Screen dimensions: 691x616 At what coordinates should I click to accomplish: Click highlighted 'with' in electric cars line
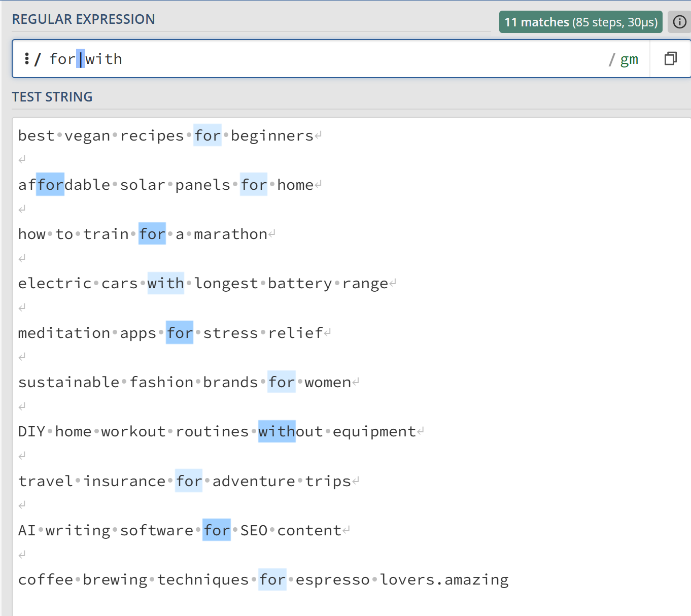click(165, 283)
